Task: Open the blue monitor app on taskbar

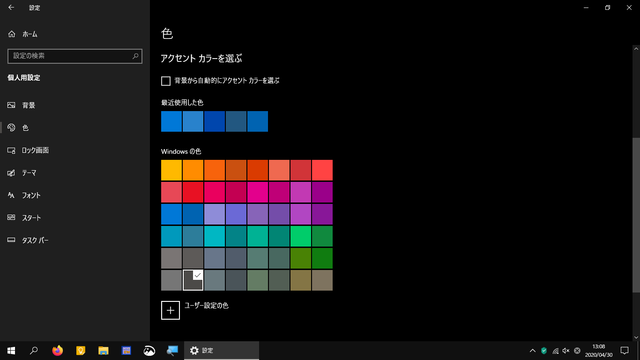Action: point(172,351)
